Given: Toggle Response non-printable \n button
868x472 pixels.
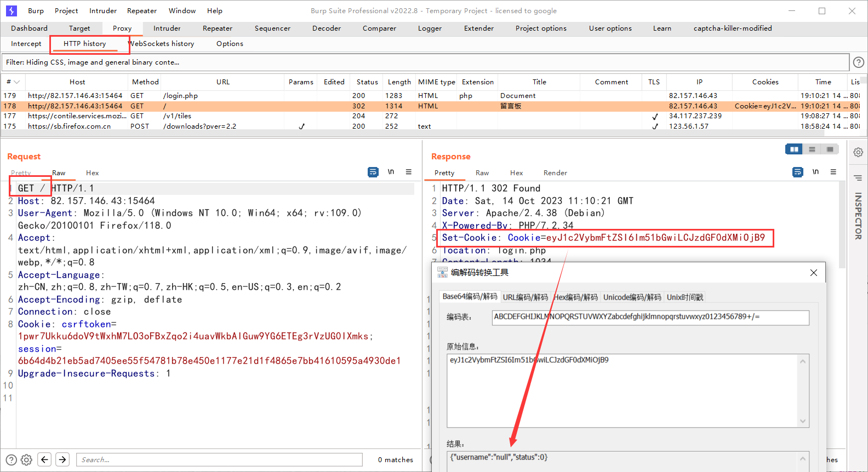Looking at the screenshot, I should tap(816, 172).
